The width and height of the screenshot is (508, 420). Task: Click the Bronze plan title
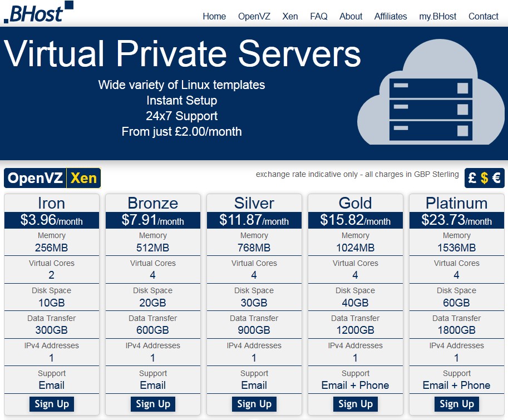click(153, 203)
